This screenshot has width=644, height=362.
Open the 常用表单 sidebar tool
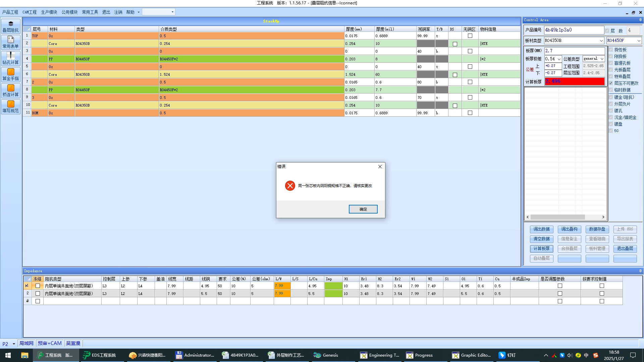(11, 42)
